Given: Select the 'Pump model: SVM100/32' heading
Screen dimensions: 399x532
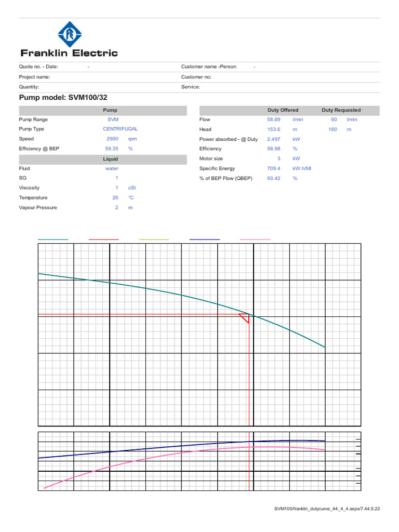Looking at the screenshot, I should tap(63, 98).
